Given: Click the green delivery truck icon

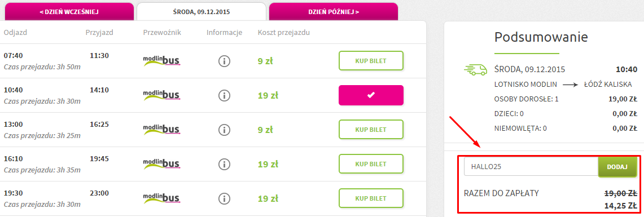Looking at the screenshot, I should tap(475, 70).
